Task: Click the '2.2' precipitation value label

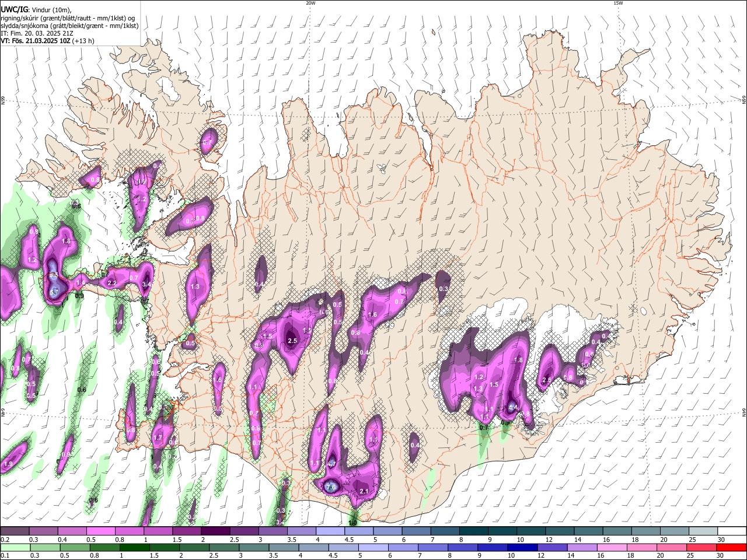Action: 112,283
